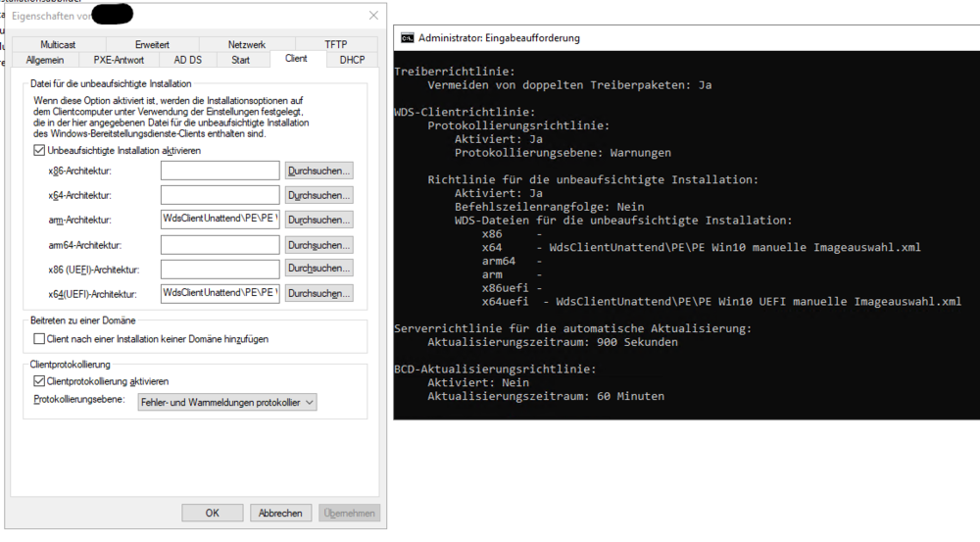Screen dimensions: 980x542
Task: Check Client keiner Domäne hinzufügen option
Action: (39, 339)
